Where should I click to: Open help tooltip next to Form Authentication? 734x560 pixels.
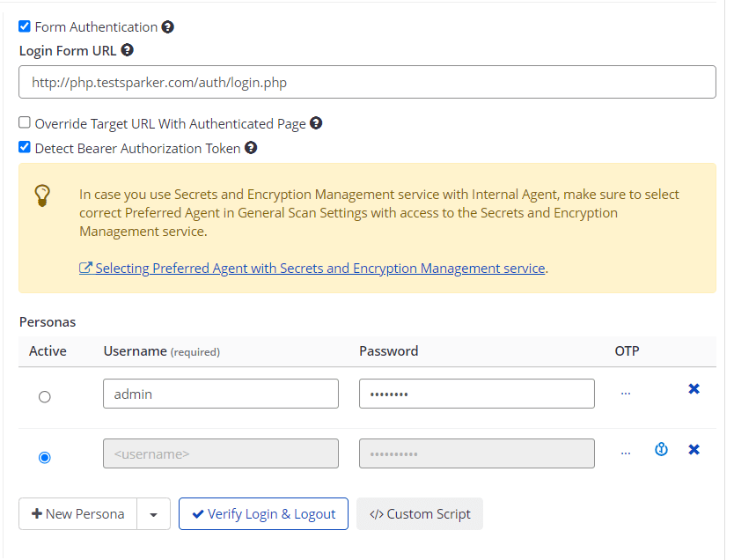pyautogui.click(x=168, y=26)
